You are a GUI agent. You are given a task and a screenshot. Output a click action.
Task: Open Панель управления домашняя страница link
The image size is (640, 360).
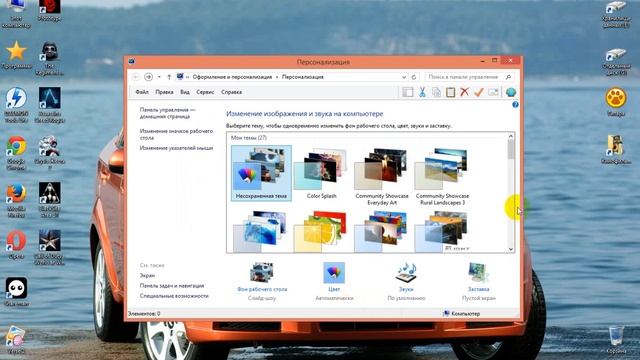pos(167,113)
